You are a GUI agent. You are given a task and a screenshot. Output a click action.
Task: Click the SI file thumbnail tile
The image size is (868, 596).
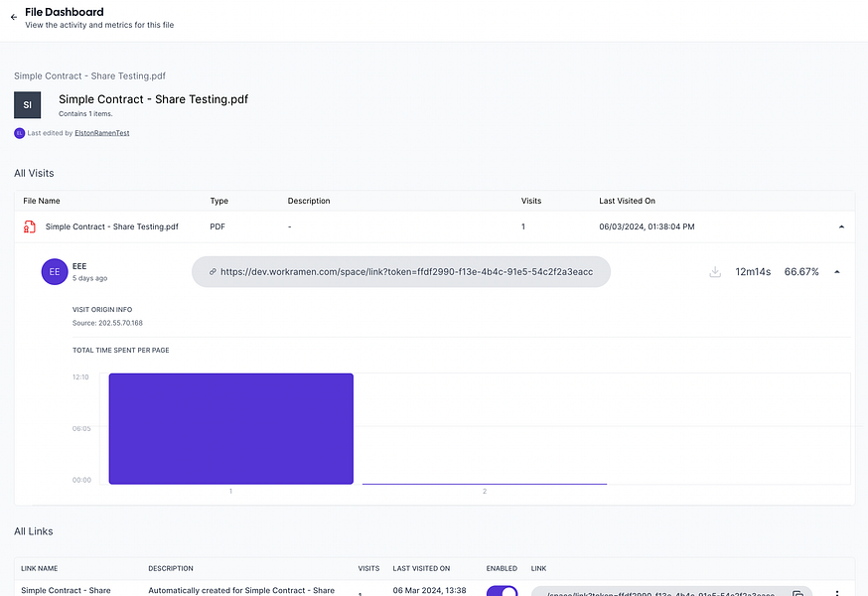[x=27, y=104]
